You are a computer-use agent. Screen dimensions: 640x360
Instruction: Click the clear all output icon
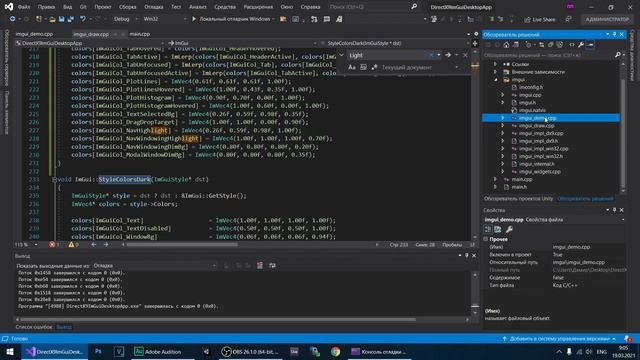260,266
